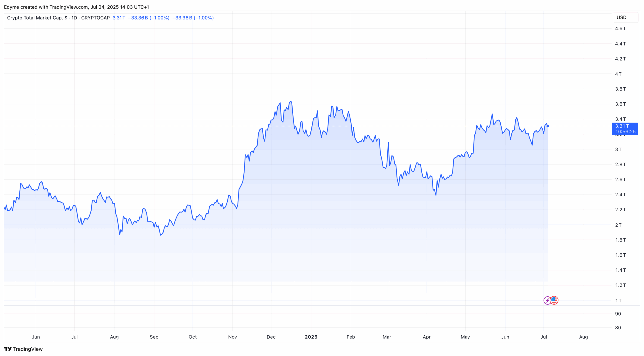Click the US flag economic event icon
The width and height of the screenshot is (644, 356).
point(554,300)
